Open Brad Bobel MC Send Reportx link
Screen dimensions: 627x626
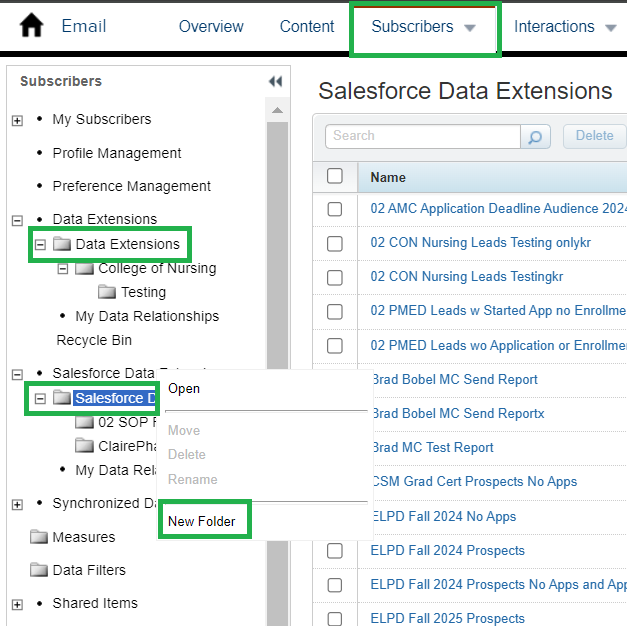pos(458,413)
